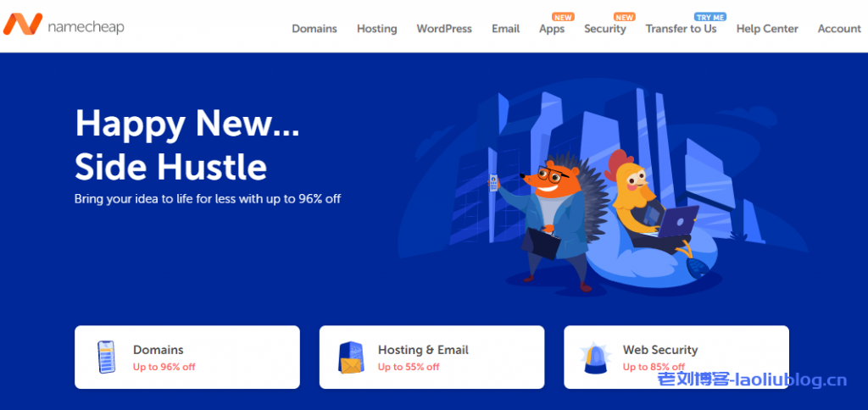
Task: Open the Account menu
Action: click(x=839, y=29)
